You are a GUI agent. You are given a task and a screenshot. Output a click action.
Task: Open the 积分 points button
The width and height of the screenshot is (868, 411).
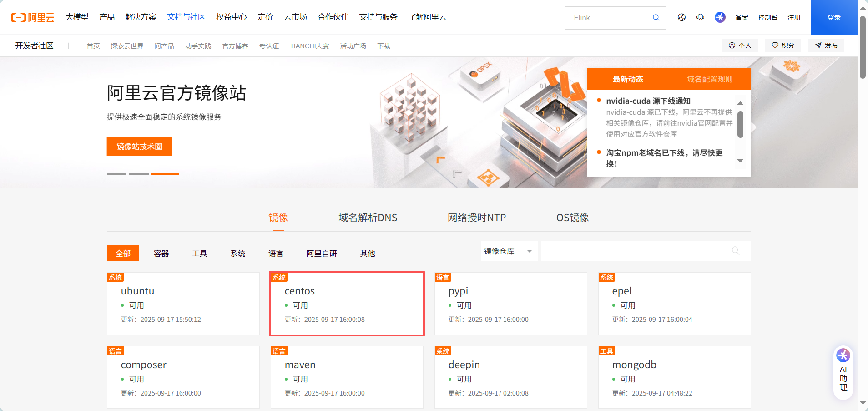point(783,46)
